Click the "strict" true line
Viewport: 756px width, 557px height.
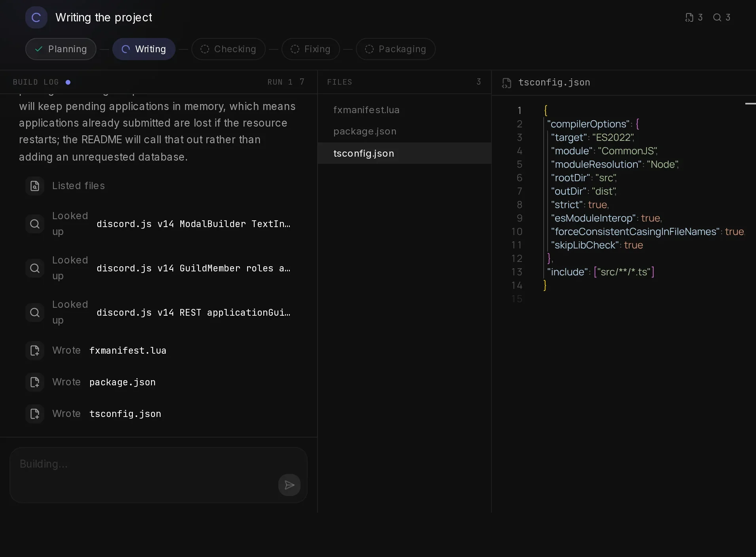coord(580,205)
